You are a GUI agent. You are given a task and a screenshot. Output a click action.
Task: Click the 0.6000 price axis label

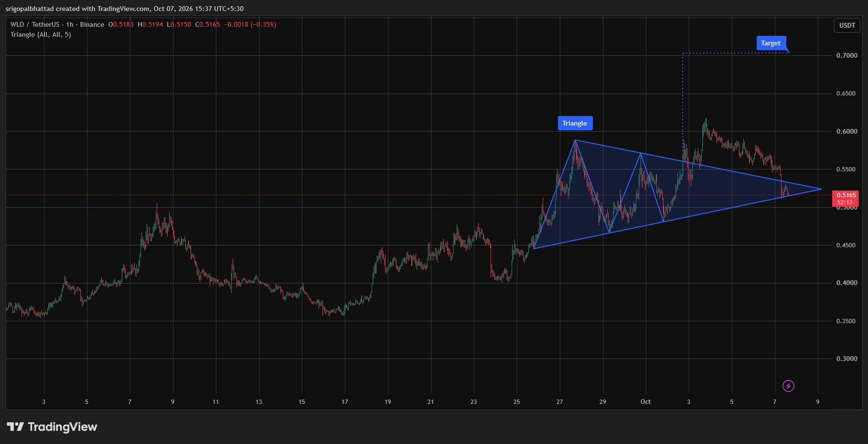[x=847, y=131]
